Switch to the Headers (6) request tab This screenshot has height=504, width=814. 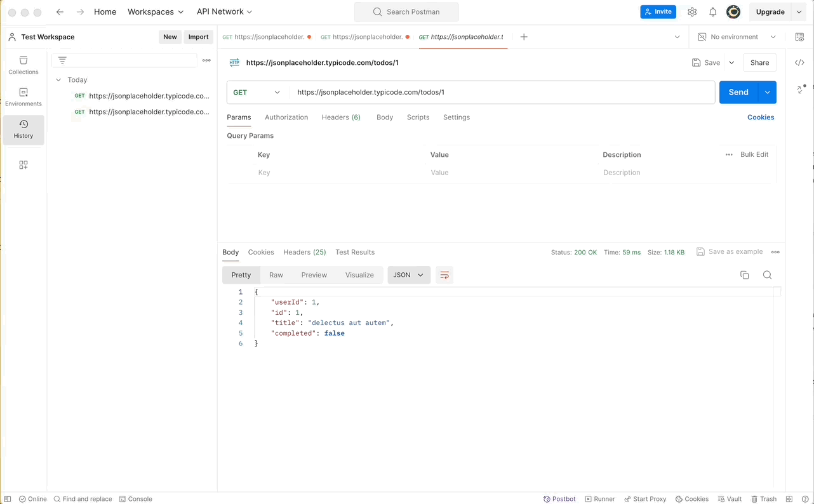pyautogui.click(x=341, y=117)
